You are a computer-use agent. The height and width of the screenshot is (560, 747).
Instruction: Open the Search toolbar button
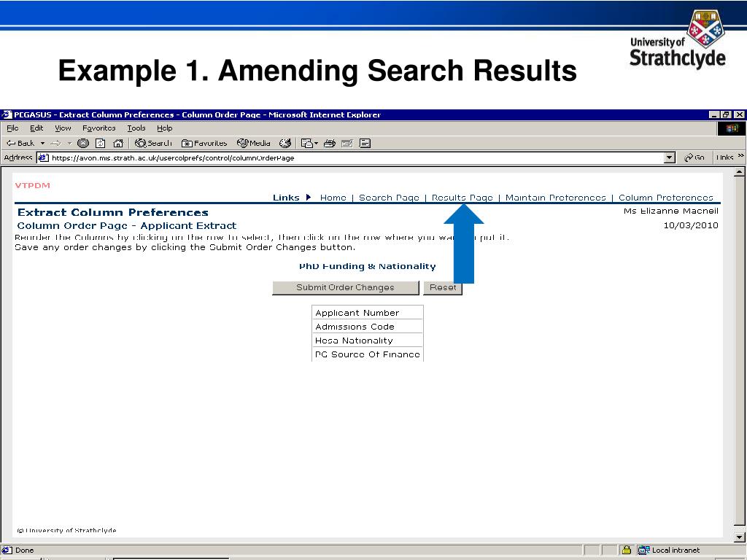[x=153, y=143]
